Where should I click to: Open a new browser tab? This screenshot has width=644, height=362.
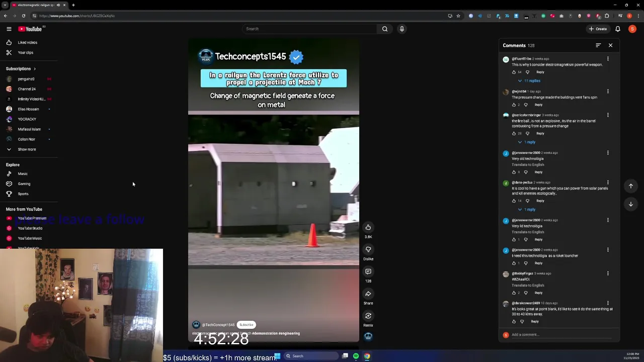(73, 5)
